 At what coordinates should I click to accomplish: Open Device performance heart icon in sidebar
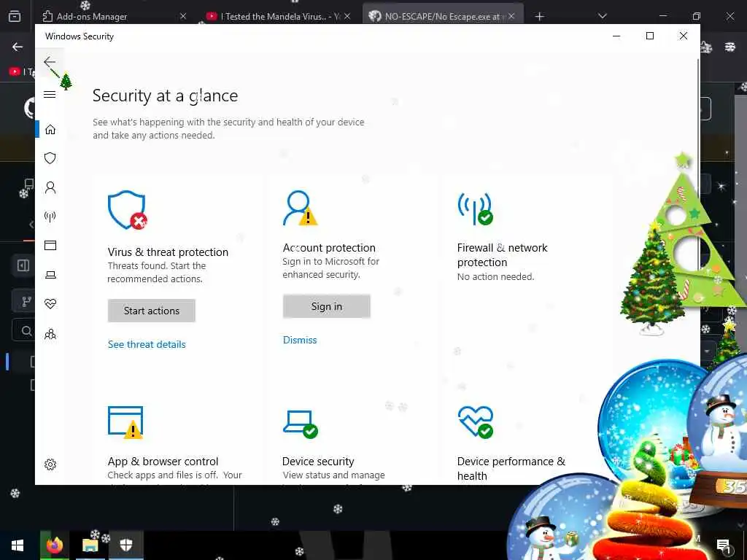click(50, 303)
